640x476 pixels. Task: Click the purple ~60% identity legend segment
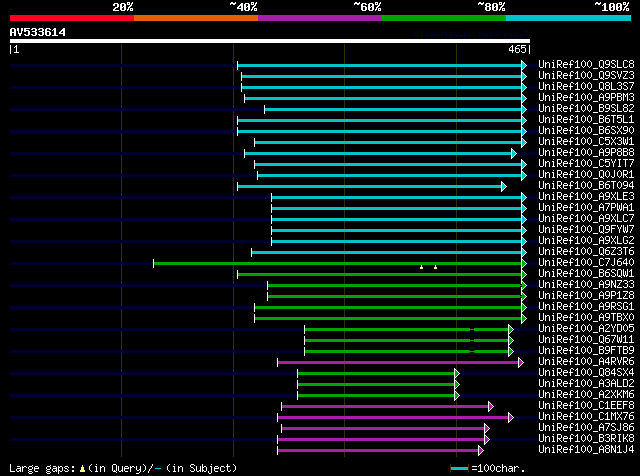(320, 18)
